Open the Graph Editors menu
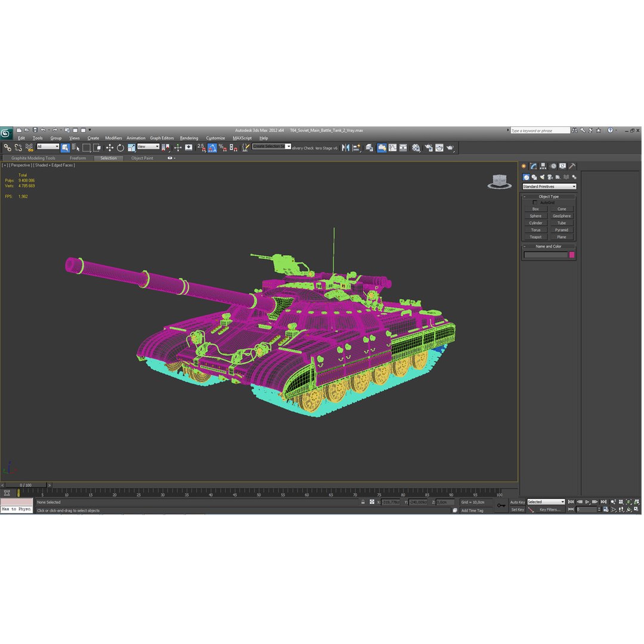Screen dimensions: 644x644 [x=162, y=138]
